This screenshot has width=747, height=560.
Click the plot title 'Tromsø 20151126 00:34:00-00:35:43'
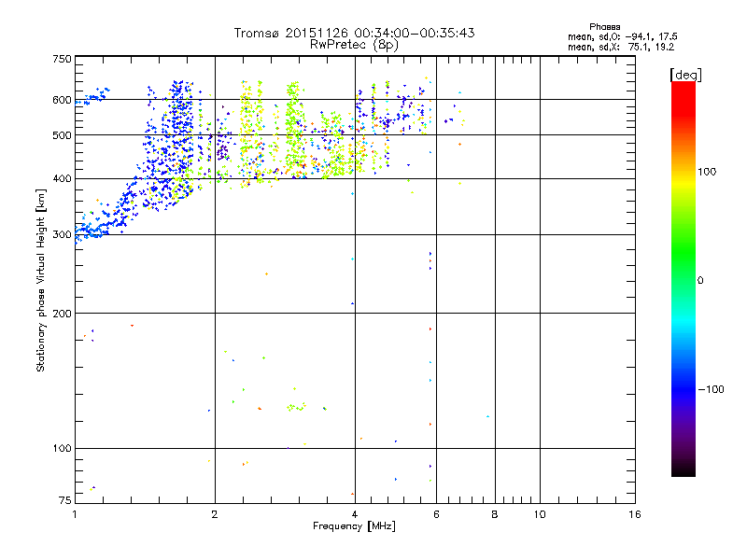(354, 33)
